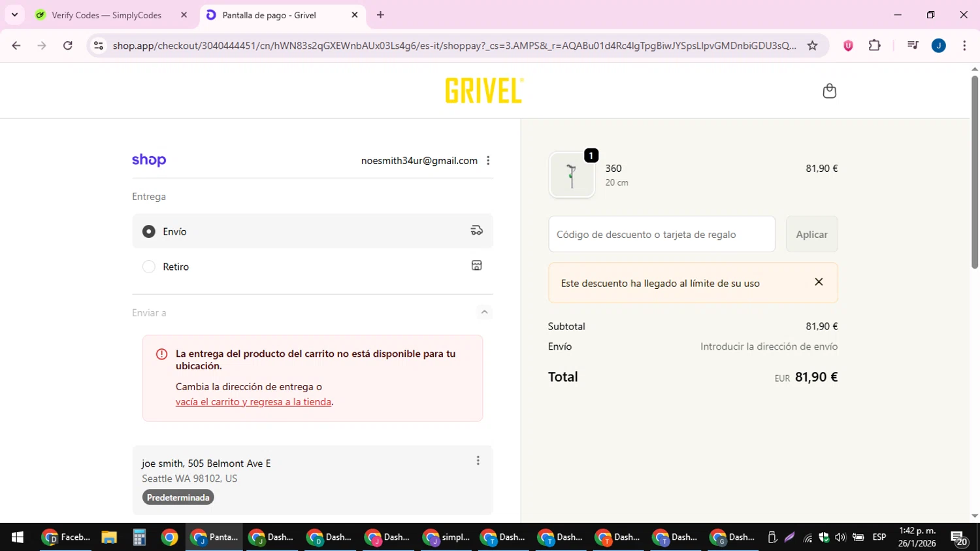The width and height of the screenshot is (980, 551).
Task: Go forward to the next page
Action: 42,46
